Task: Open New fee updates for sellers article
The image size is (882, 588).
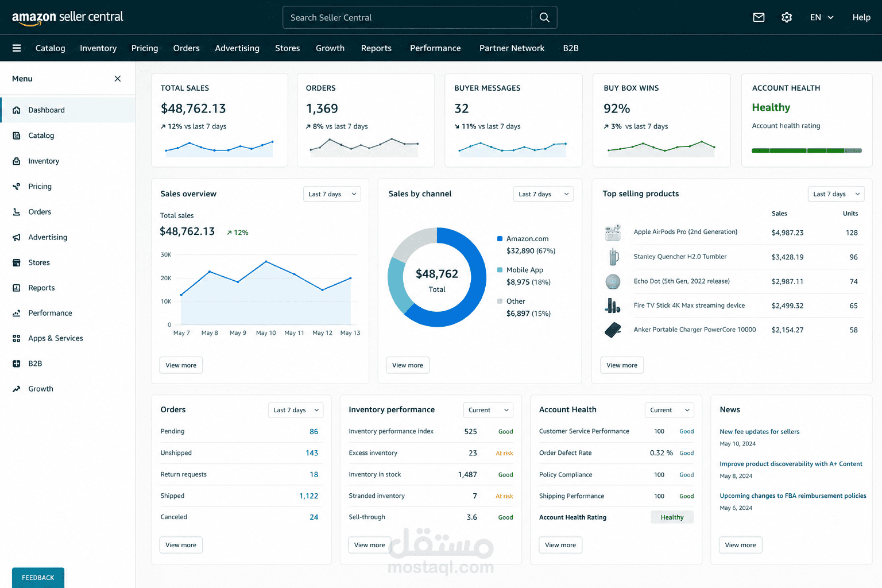Action: [x=759, y=432]
